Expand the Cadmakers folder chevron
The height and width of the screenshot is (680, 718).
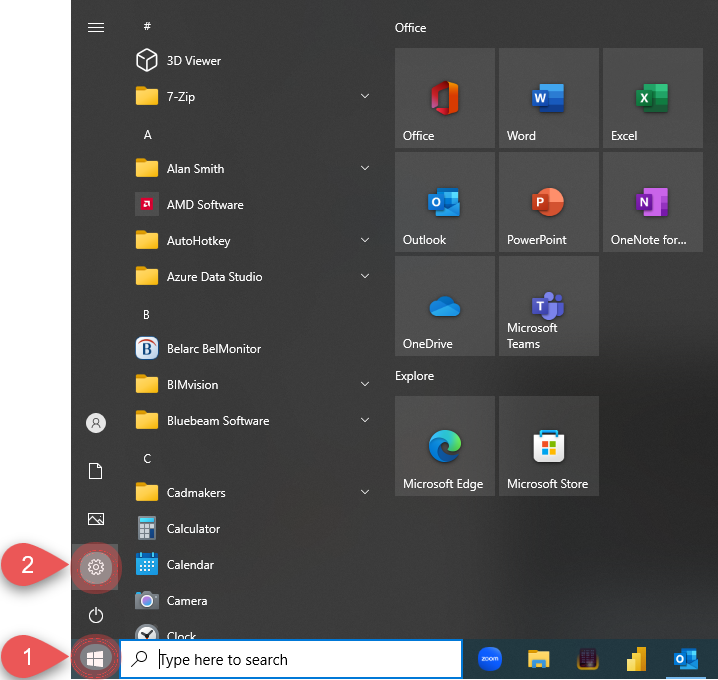365,492
